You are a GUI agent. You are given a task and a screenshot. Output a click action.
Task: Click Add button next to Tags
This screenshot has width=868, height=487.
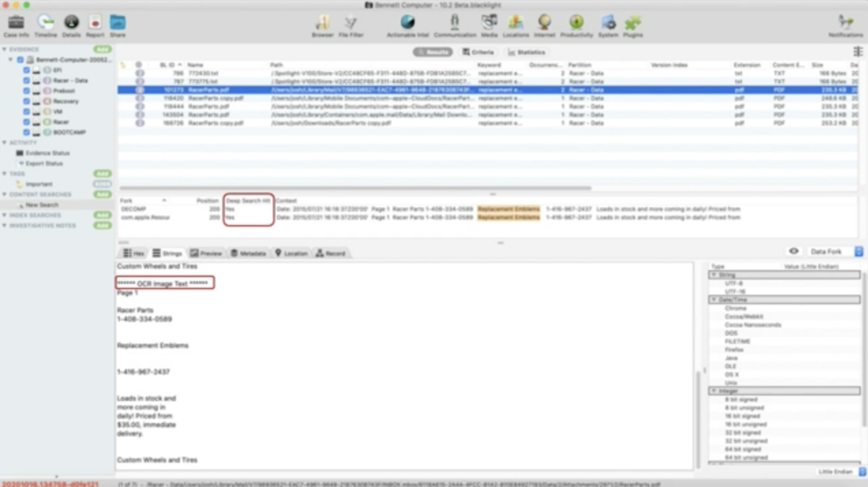pos(103,173)
